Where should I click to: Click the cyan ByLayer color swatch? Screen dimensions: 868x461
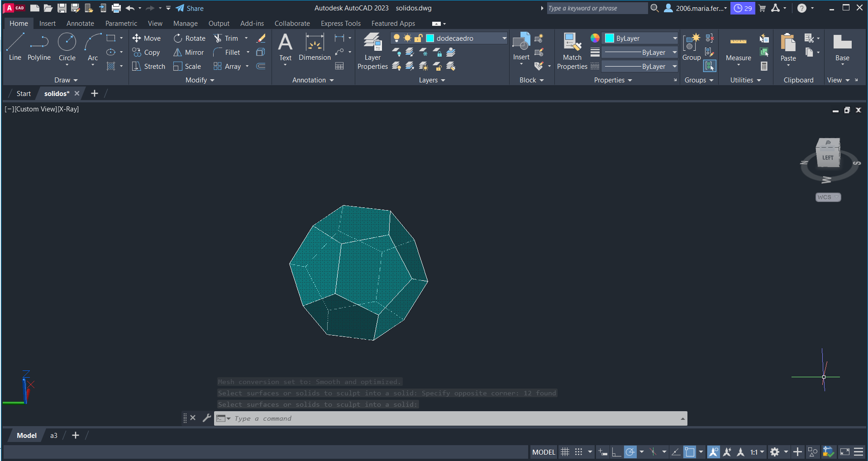[x=610, y=38]
